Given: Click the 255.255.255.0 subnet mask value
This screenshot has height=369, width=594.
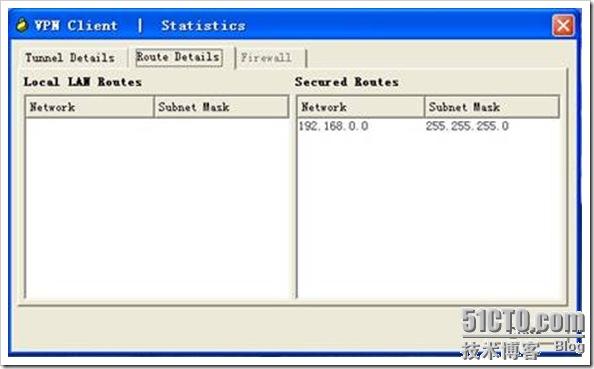Looking at the screenshot, I should (467, 126).
